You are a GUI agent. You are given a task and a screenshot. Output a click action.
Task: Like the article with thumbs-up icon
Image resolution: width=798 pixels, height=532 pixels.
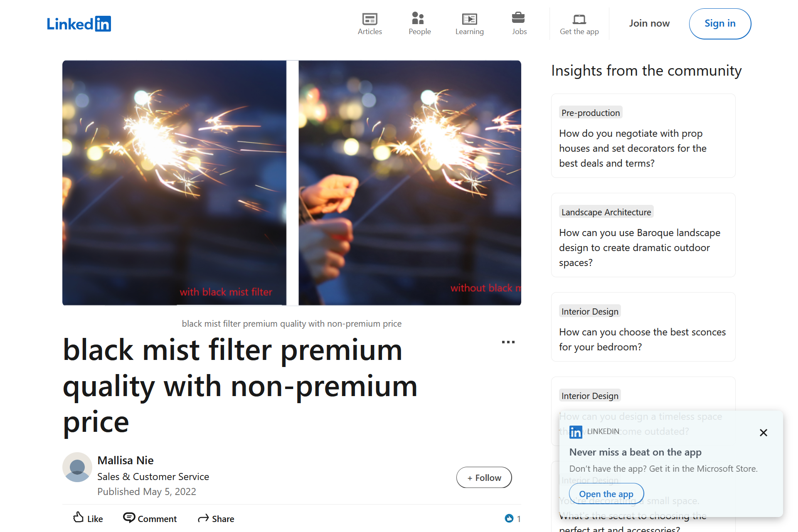pos(78,517)
